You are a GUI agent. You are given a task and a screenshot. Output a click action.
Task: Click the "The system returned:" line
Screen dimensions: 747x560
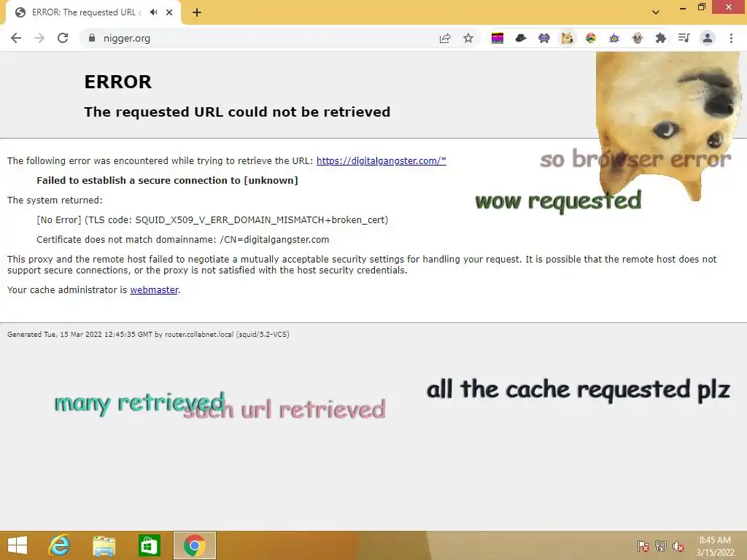pyautogui.click(x=55, y=201)
